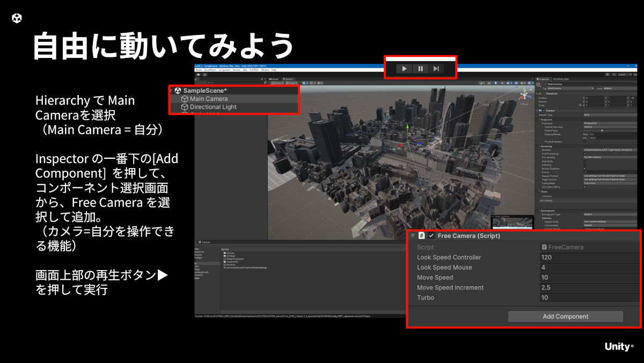Switch to the PLATEAU SDK tab
The height and width of the screenshot is (363, 644).
tap(561, 79)
